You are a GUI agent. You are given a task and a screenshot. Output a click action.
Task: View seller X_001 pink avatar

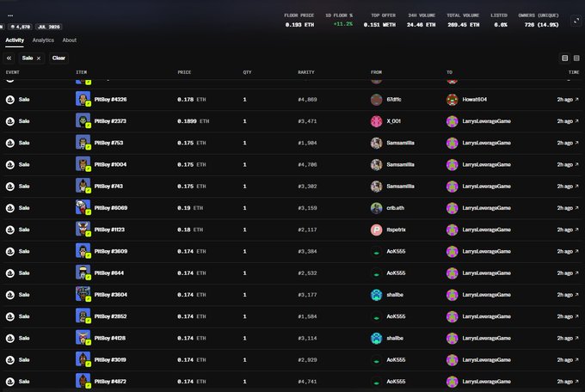376,121
